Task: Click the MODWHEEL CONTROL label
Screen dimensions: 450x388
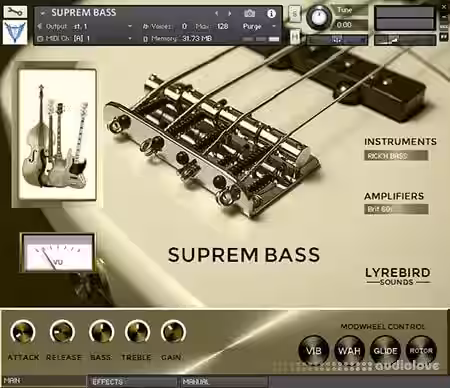Action: point(382,327)
